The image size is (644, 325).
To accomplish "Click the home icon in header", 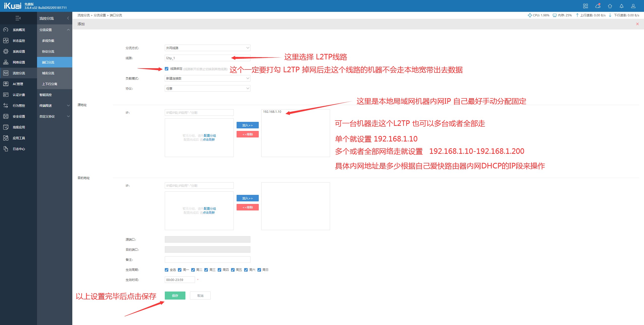I will point(610,6).
